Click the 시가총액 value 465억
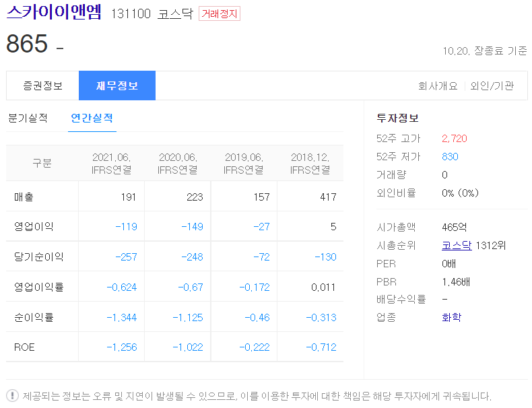The image size is (532, 408). tap(455, 227)
